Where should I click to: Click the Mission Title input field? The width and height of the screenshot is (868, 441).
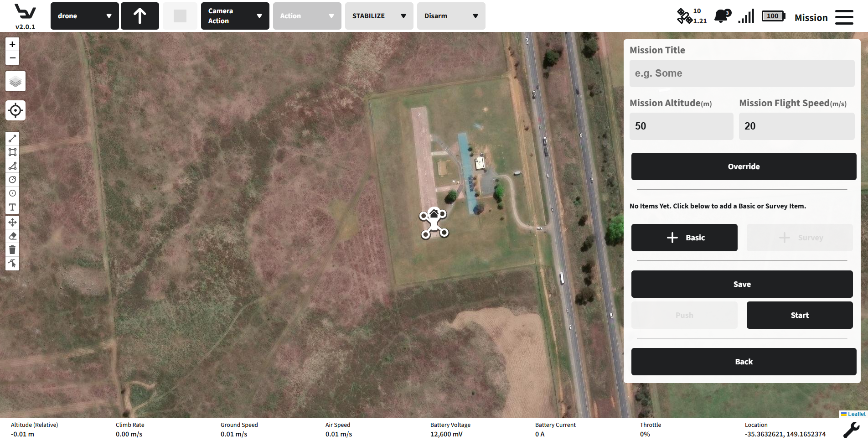(x=742, y=73)
